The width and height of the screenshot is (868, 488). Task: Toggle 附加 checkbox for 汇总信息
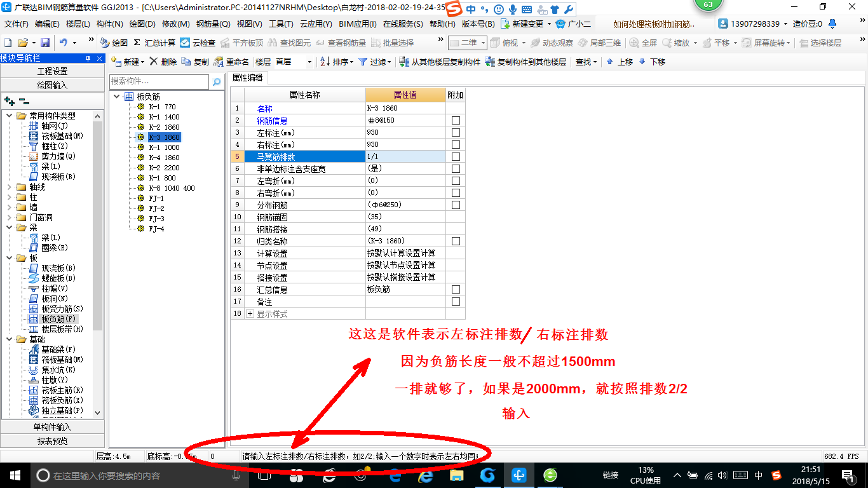pos(456,290)
